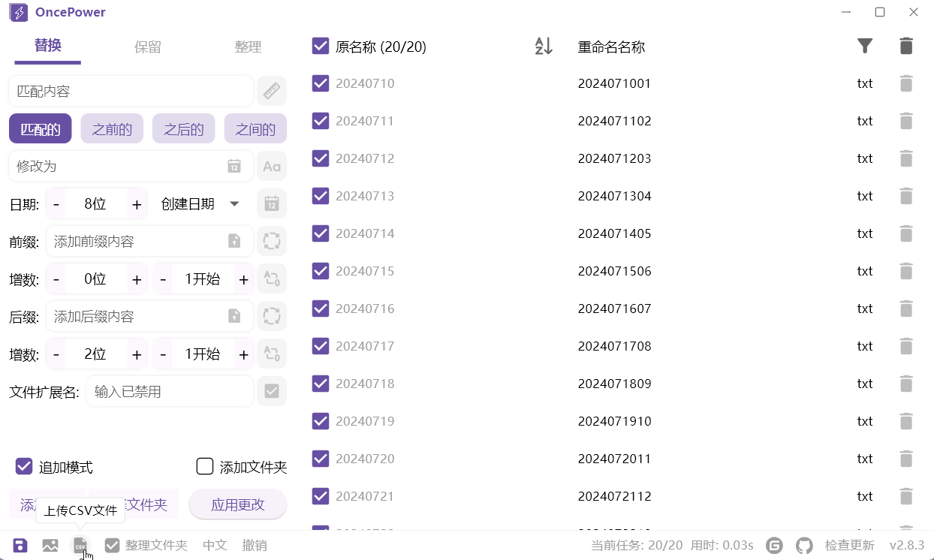
Task: Click the delete-all trash icon top right
Action: tap(906, 46)
